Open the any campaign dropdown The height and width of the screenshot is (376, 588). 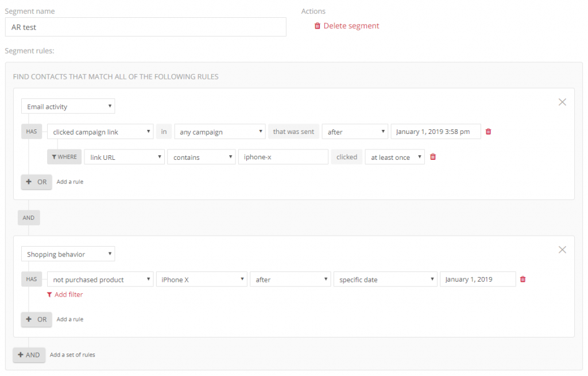pos(220,132)
